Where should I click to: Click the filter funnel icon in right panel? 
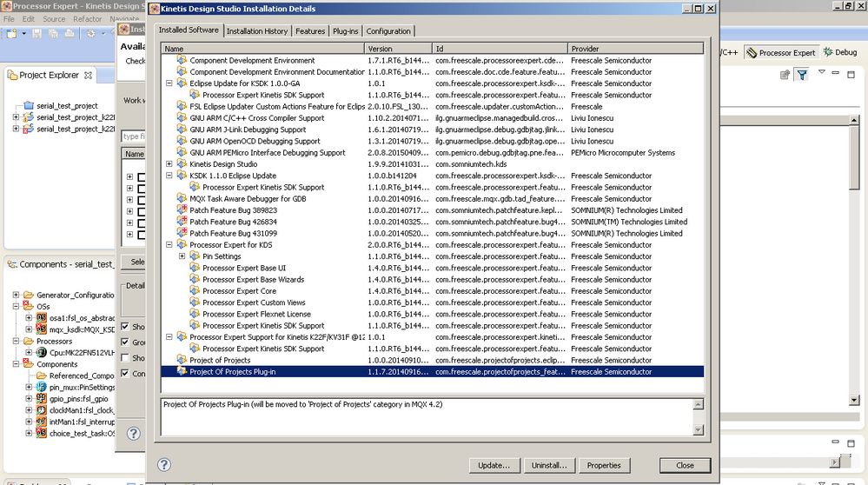[802, 74]
